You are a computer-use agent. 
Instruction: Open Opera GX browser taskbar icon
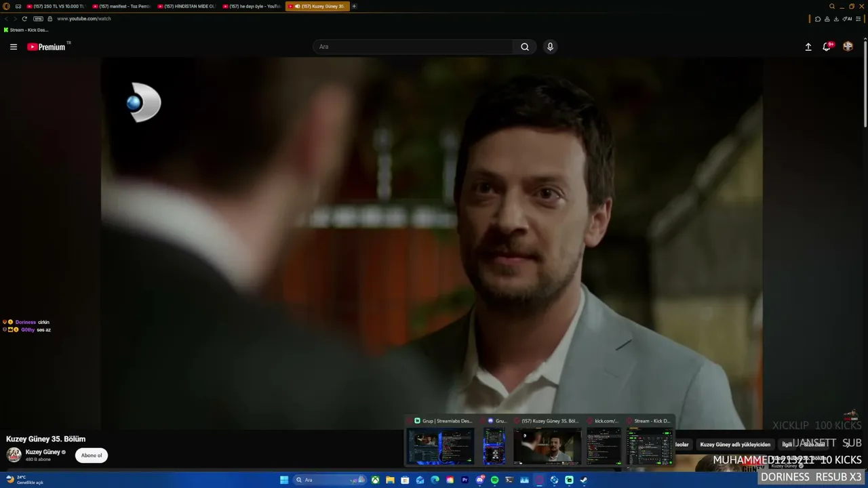pyautogui.click(x=539, y=480)
